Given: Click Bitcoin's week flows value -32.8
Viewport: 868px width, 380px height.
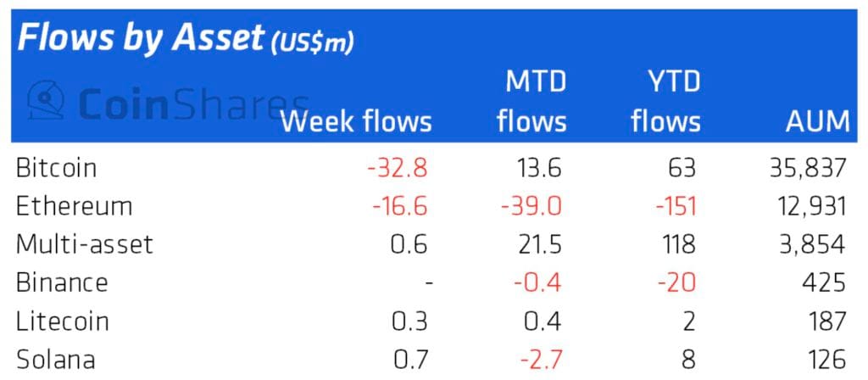Looking at the screenshot, I should coord(398,167).
